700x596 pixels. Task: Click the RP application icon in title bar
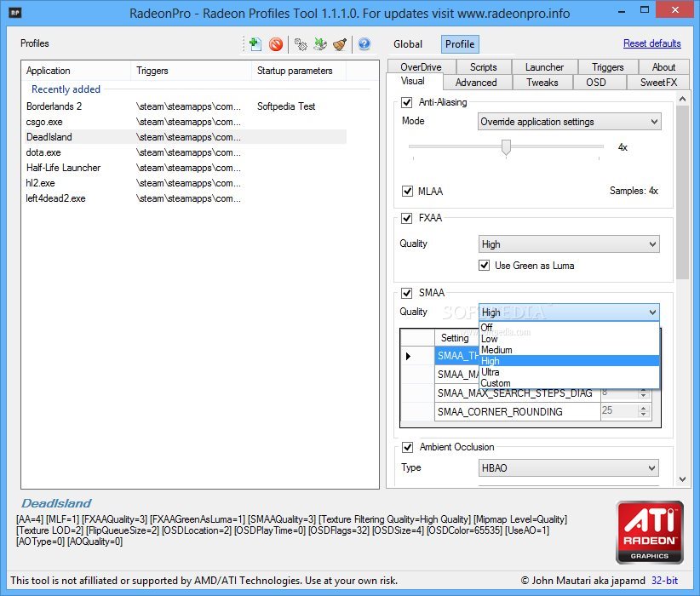pos(14,13)
